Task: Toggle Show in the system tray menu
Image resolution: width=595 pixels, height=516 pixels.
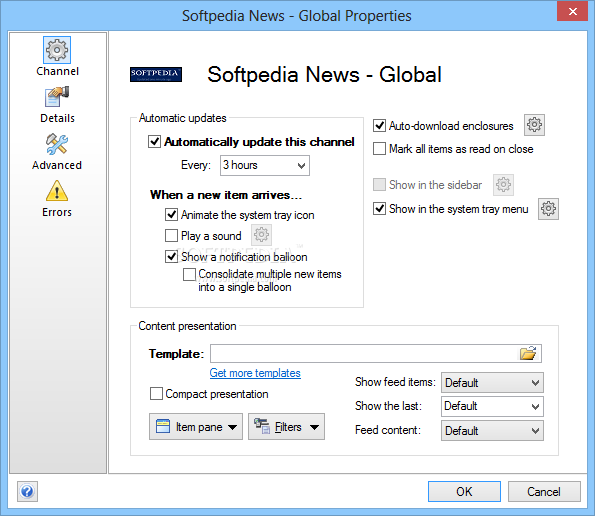Action: (x=379, y=209)
